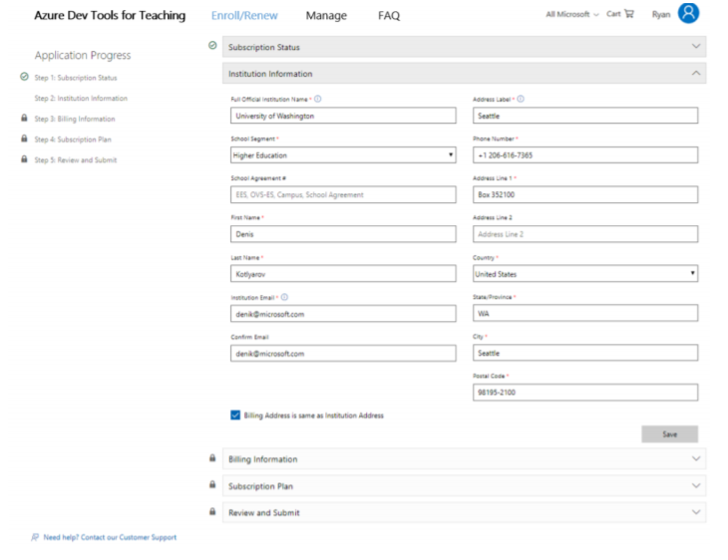Select Step 4: Subscription Plan in progress list
Screen dimensions: 728x560
[x=73, y=140]
